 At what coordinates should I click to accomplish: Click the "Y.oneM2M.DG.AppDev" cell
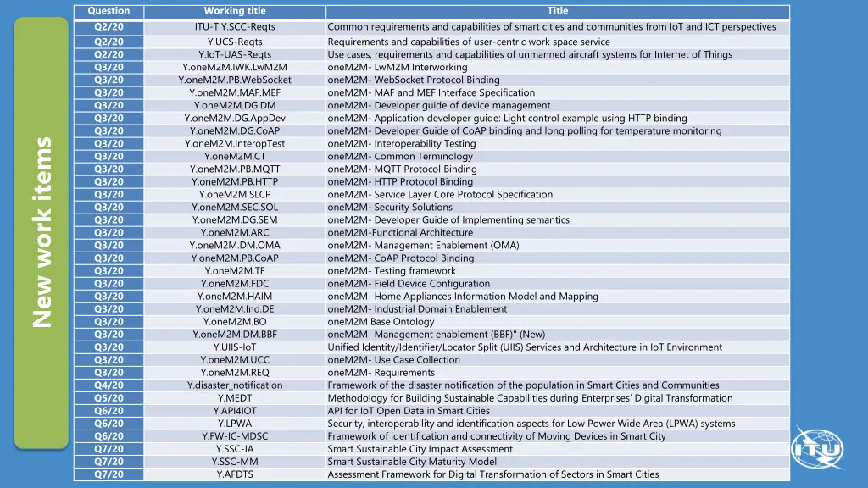tap(235, 119)
